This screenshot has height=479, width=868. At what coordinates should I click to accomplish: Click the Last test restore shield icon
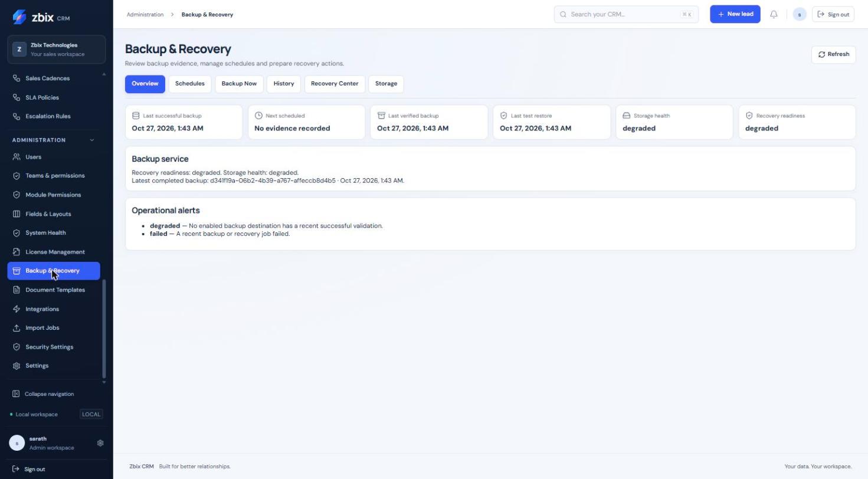click(504, 116)
